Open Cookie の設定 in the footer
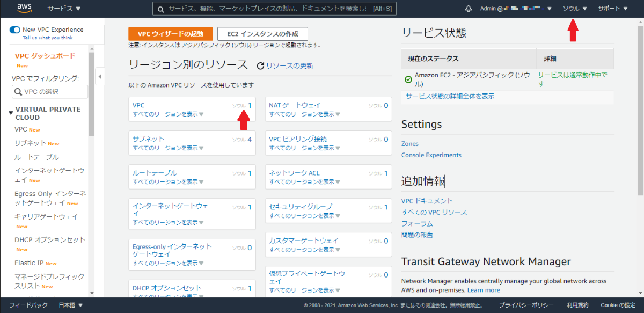Viewport: 644px width, 313px height. click(618, 305)
